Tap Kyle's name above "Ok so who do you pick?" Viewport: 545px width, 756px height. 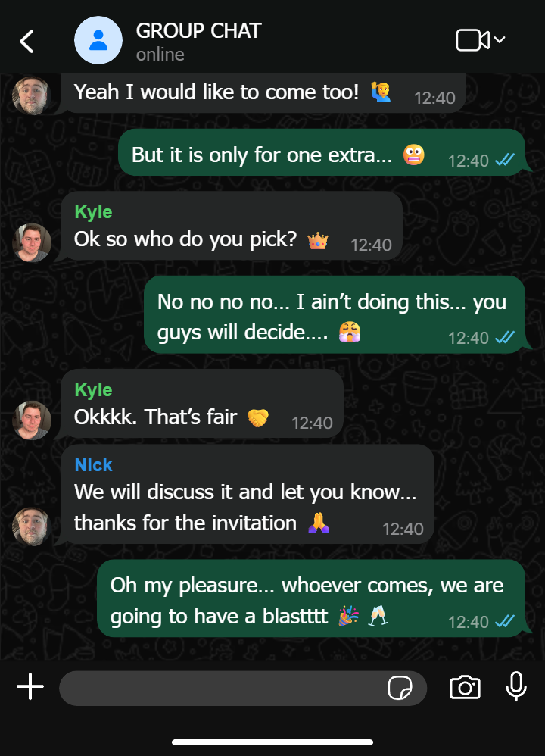pos(94,212)
